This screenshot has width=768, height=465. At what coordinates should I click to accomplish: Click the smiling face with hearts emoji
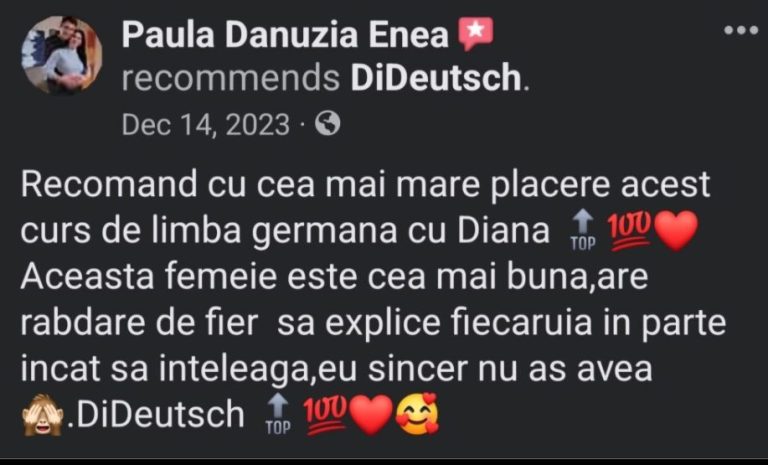417,415
